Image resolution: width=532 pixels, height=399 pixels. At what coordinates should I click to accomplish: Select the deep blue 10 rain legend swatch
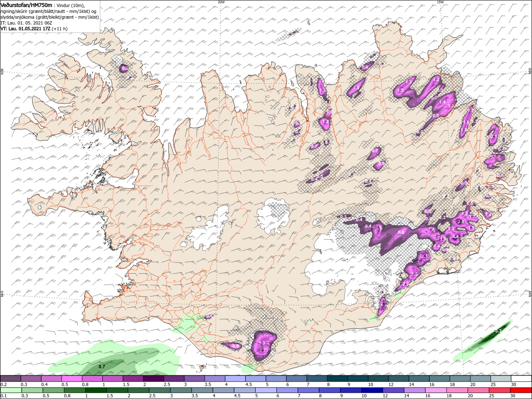372,390
